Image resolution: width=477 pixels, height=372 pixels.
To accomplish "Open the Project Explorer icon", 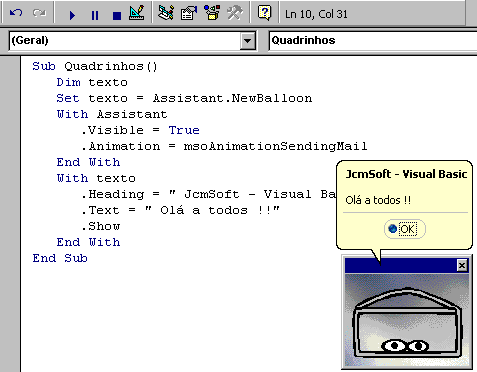I will click(x=166, y=13).
